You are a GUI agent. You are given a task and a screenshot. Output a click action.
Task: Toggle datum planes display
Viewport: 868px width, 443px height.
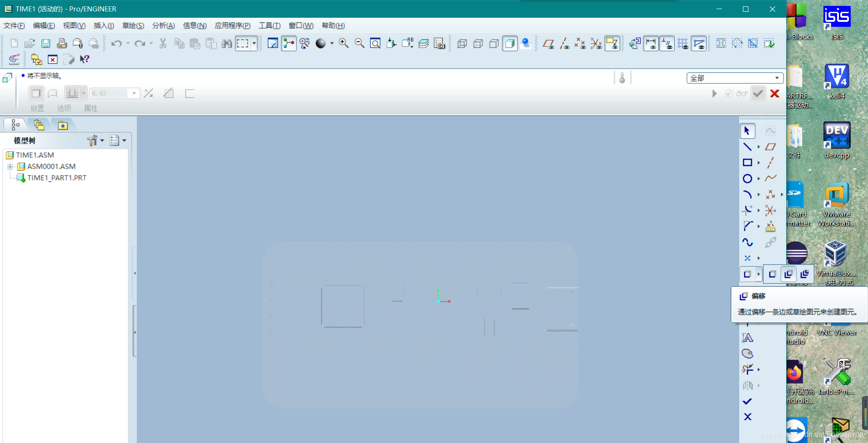[x=548, y=43]
